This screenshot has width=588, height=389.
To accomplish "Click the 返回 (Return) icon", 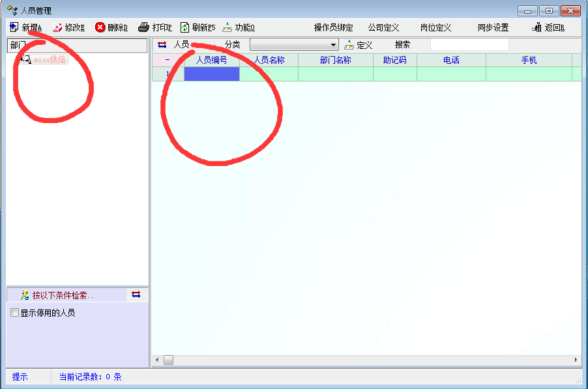I will point(537,27).
